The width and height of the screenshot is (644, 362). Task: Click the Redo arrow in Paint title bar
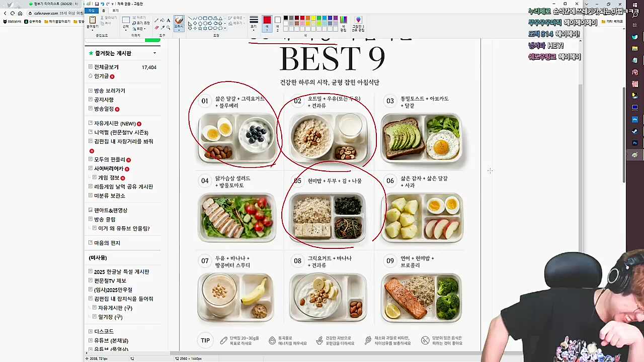[x=108, y=4]
